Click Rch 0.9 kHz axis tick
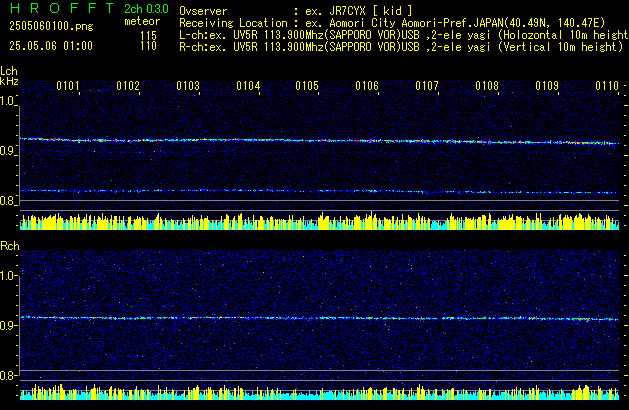The width and height of the screenshot is (629, 410). point(8,325)
